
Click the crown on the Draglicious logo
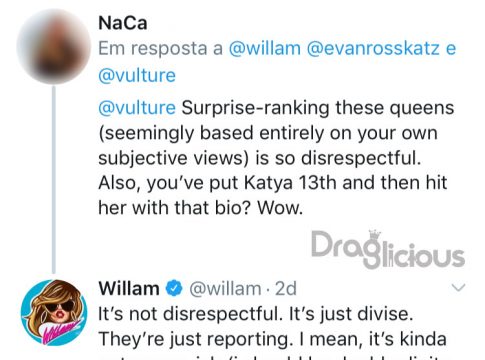coord(375,234)
